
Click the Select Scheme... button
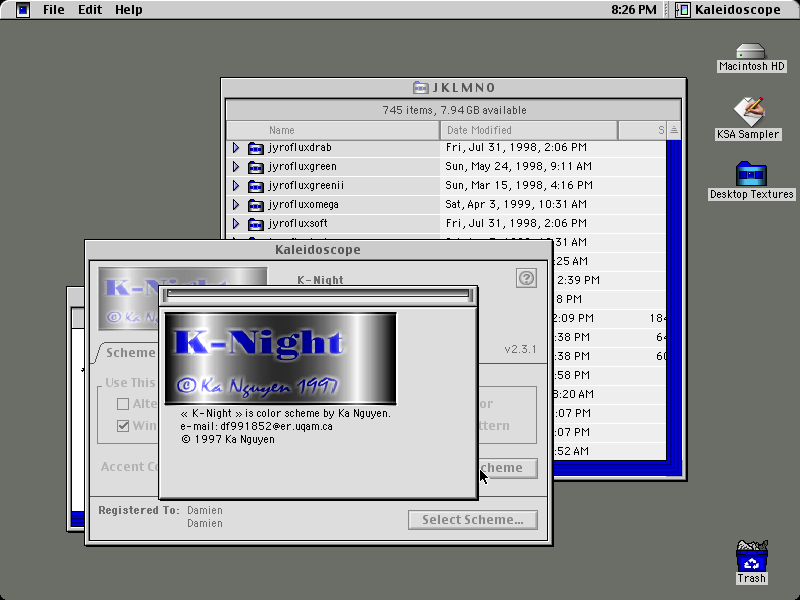tap(472, 520)
